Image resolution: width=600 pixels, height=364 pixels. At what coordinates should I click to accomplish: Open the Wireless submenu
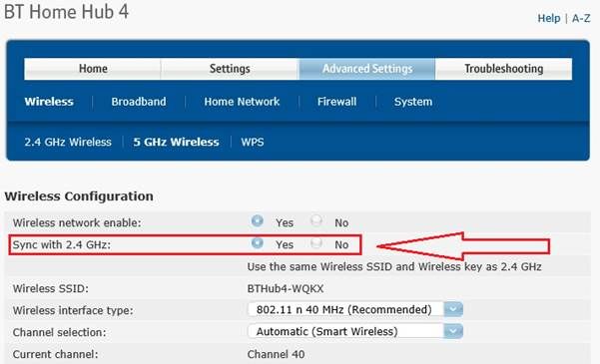click(49, 102)
